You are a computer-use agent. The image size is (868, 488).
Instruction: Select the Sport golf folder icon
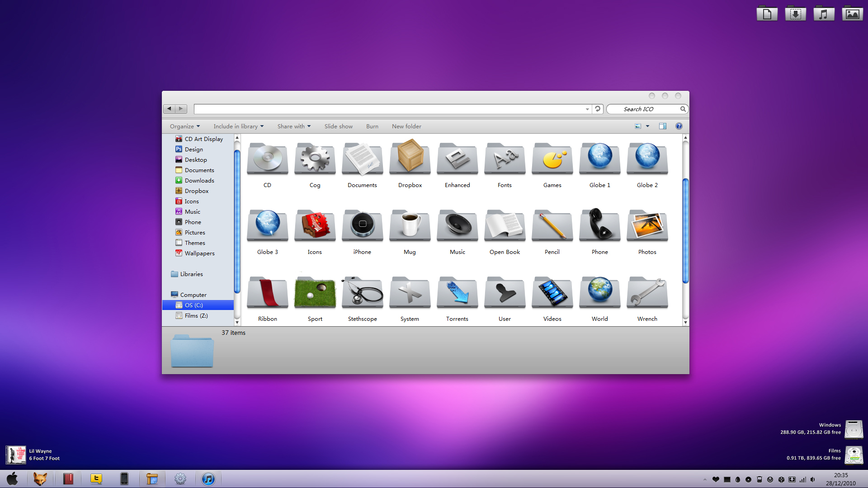(315, 292)
